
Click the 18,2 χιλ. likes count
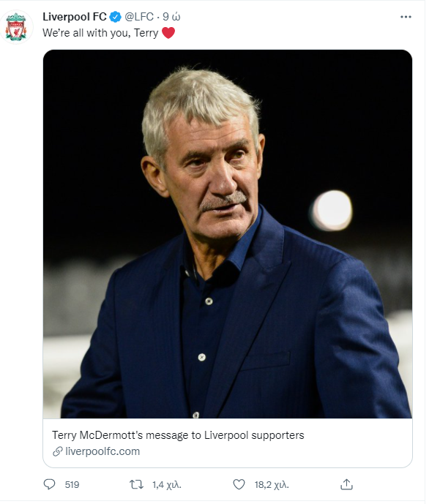[x=271, y=484]
